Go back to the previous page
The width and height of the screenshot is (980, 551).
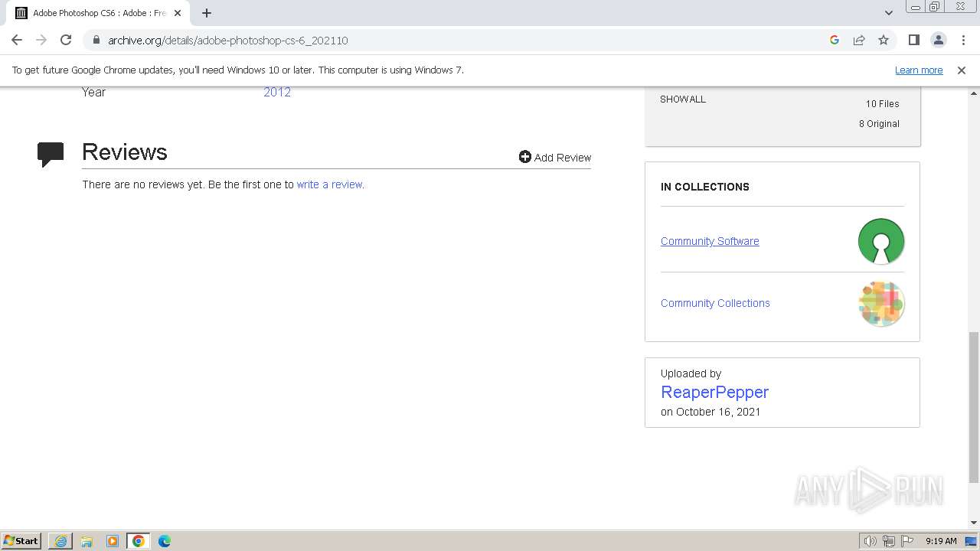pos(17,40)
